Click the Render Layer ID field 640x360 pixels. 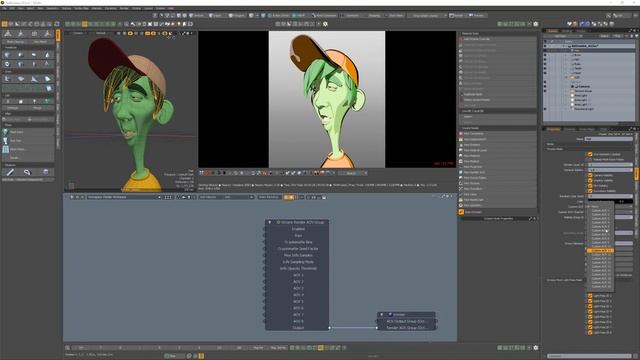click(611, 165)
